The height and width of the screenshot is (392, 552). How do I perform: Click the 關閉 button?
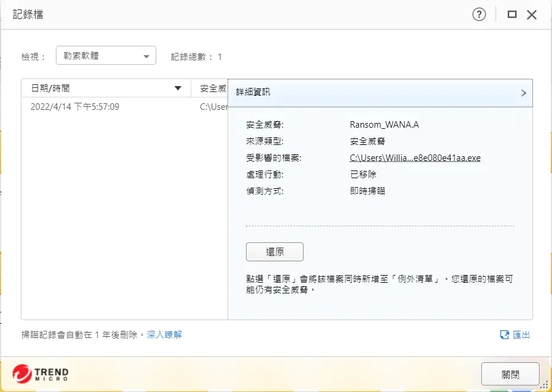510,374
